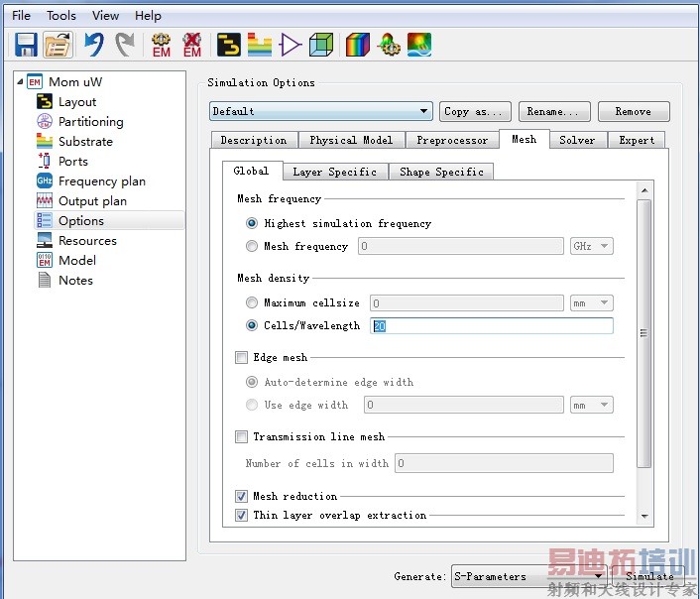
Task: Click the GHz Frequency plan icon
Action: click(x=45, y=180)
